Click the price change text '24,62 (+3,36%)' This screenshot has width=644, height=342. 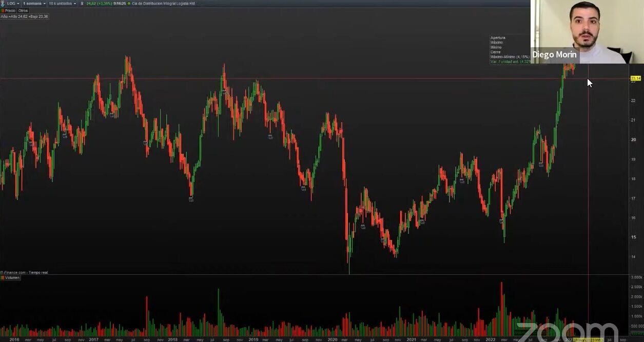tap(99, 3)
